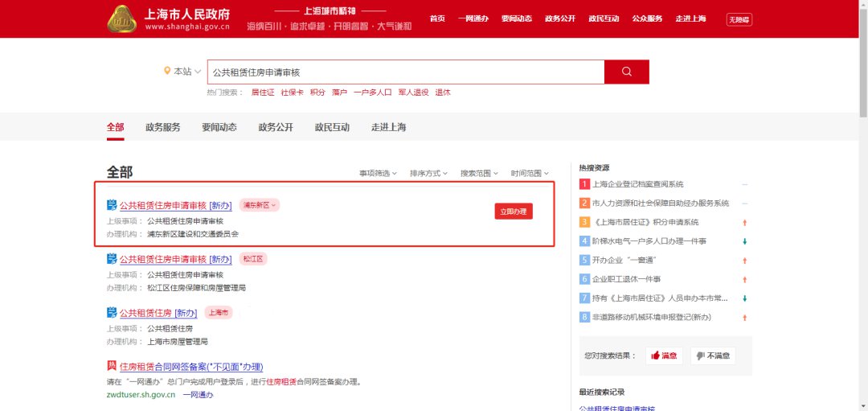Viewport: 868px width, 411px height.
Task: Open 一网通办 in the top navigation
Action: [473, 18]
